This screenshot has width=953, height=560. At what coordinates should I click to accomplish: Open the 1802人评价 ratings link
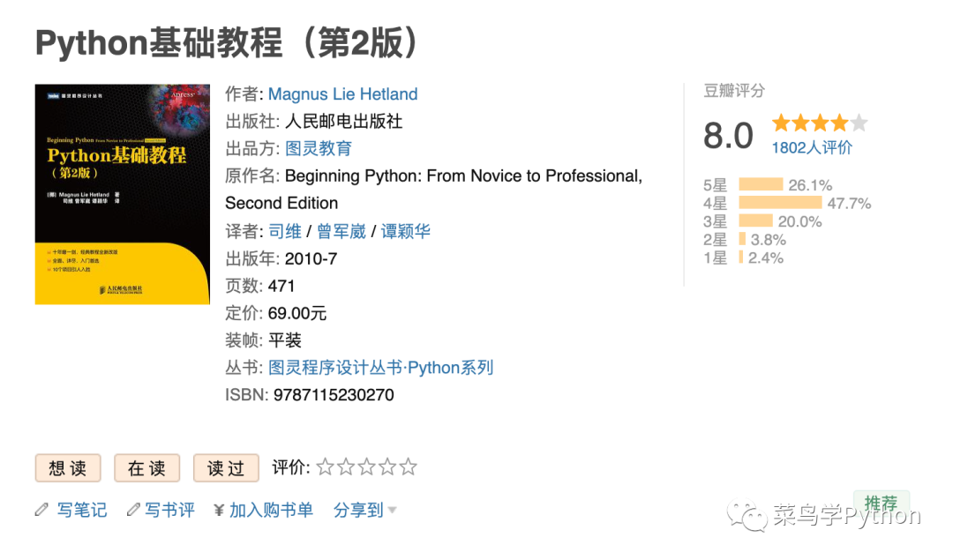pyautogui.click(x=812, y=147)
